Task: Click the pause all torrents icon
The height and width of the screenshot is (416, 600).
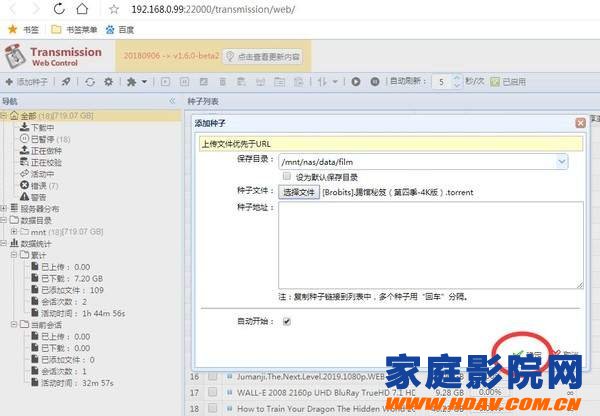Action: click(x=375, y=82)
